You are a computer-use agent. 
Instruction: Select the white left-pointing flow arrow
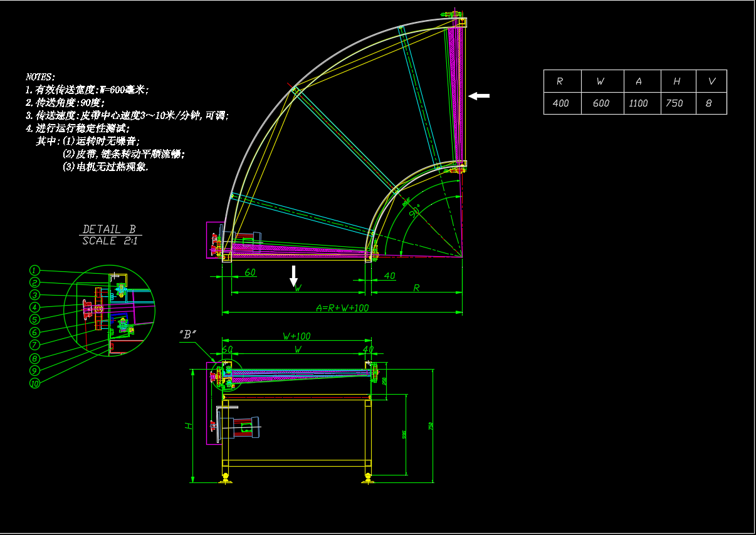pos(479,96)
